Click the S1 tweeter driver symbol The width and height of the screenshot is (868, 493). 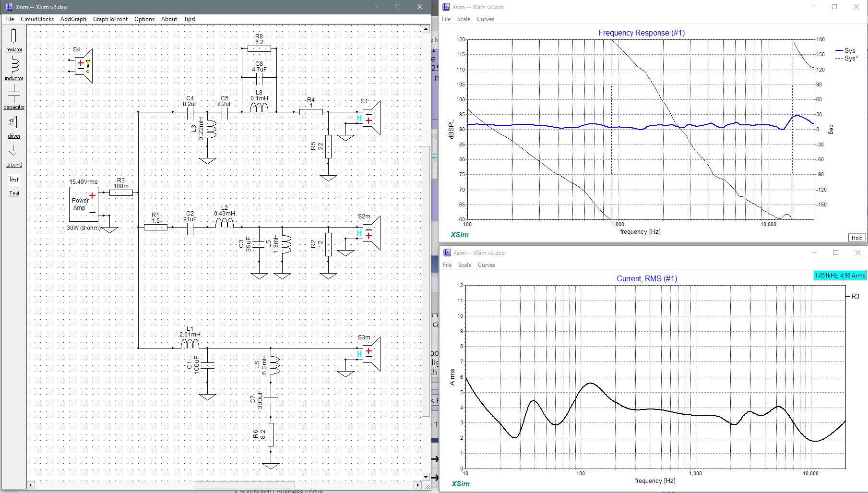(371, 117)
